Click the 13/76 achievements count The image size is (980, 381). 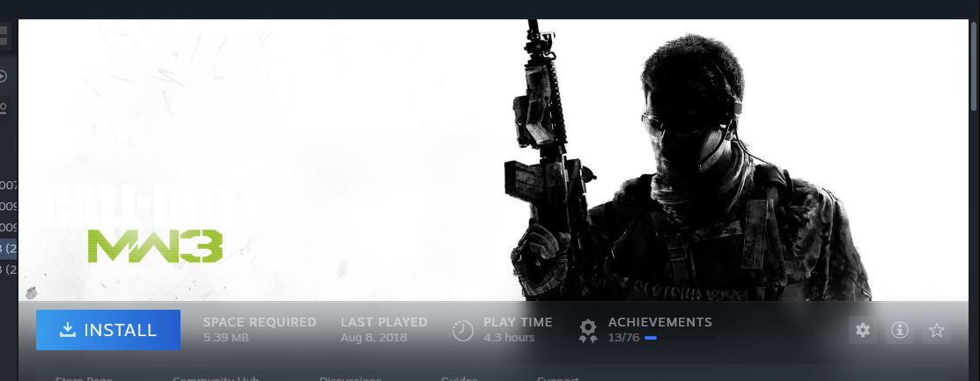pyautogui.click(x=623, y=338)
